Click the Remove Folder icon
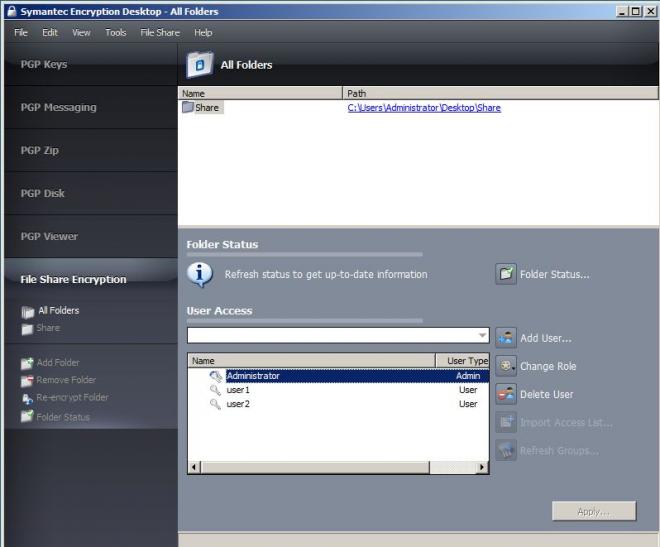The image size is (660, 547). 27,381
